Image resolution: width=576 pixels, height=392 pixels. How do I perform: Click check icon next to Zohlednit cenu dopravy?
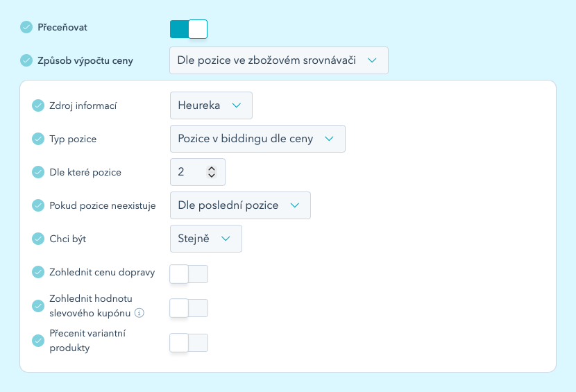(38, 272)
